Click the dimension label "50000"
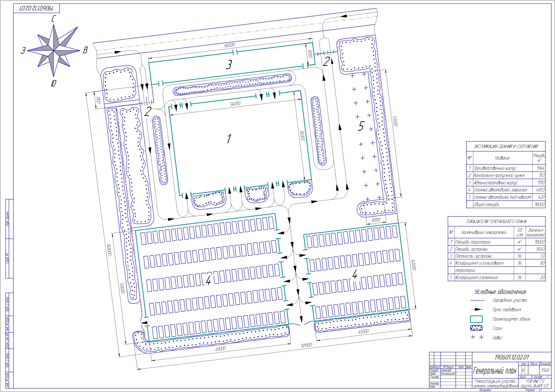The width and height of the screenshot is (555, 392). tap(123, 288)
